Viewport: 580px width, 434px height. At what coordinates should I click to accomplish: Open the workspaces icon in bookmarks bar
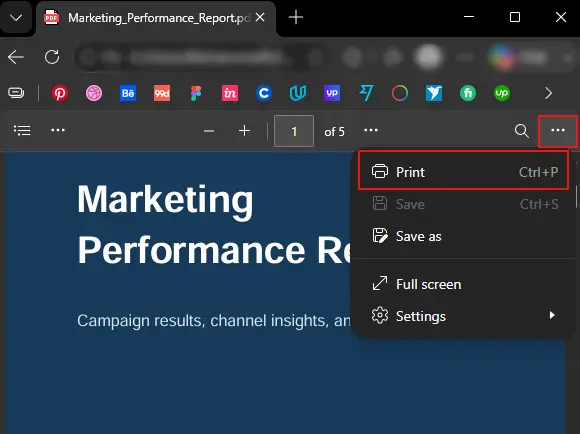[16, 93]
